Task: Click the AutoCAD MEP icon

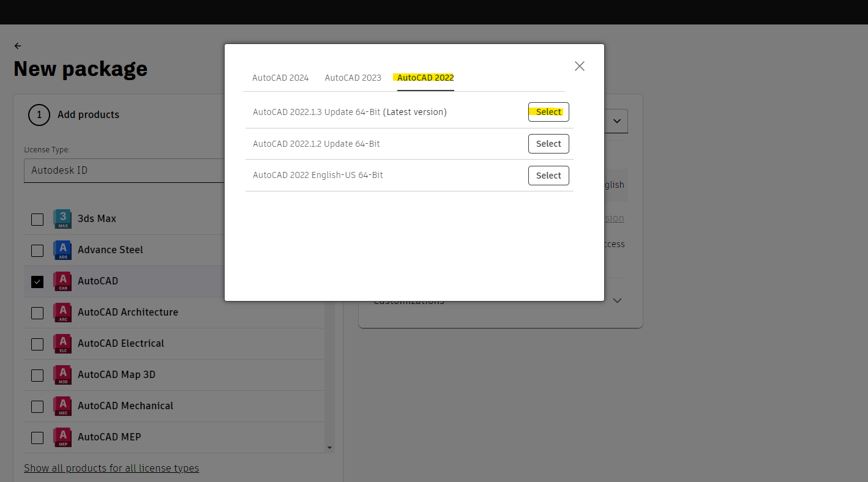Action: click(62, 437)
